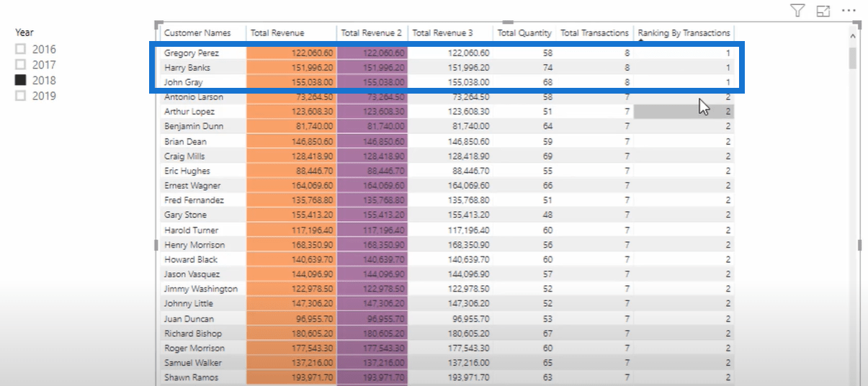This screenshot has width=868, height=386.
Task: Sort by Customer Names column header
Action: 197,33
